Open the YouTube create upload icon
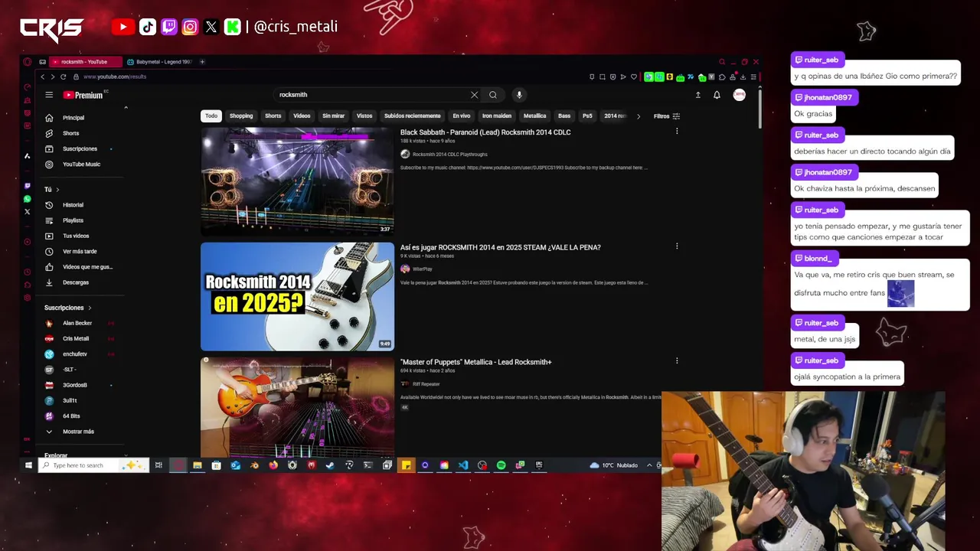 click(697, 95)
